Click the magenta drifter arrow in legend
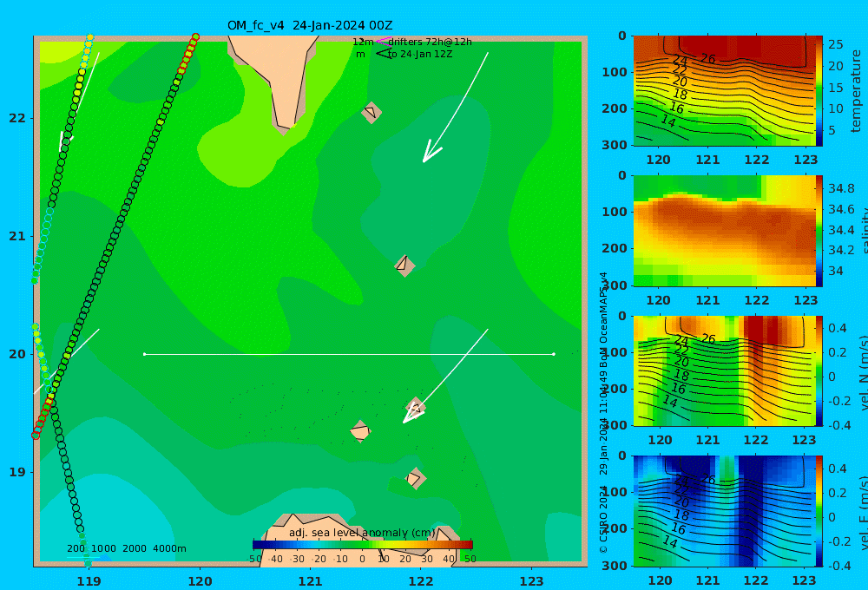 384,41
